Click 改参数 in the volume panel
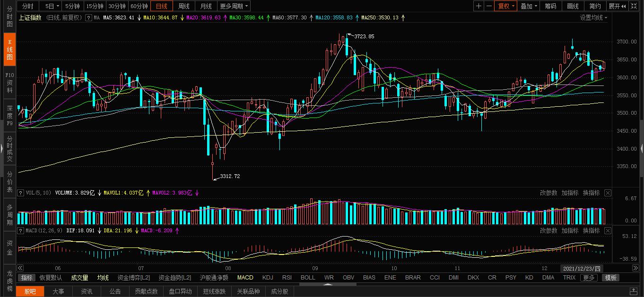644x297 pixels. pyautogui.click(x=548, y=193)
